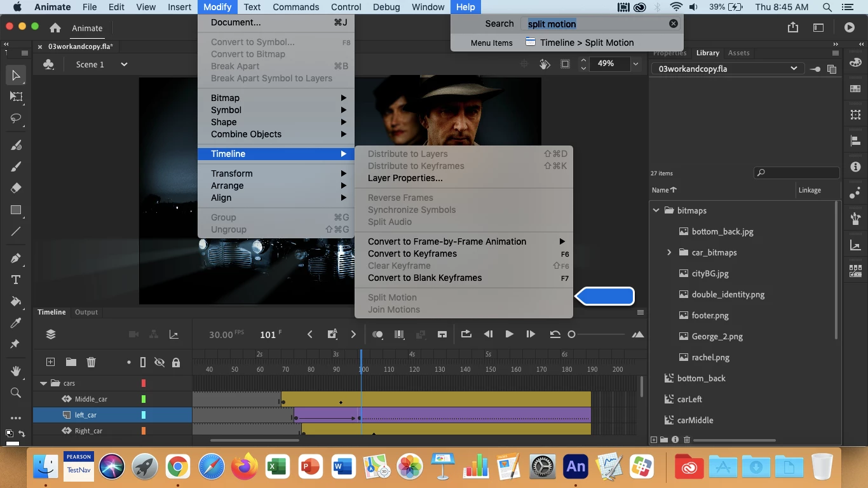868x488 pixels.
Task: Toggle outline view for all layers
Action: pos(142,362)
